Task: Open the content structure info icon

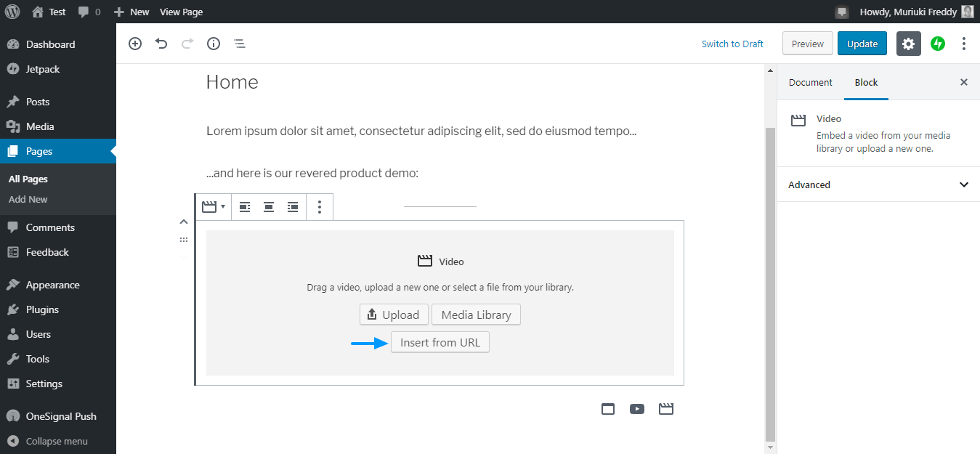Action: pyautogui.click(x=214, y=44)
